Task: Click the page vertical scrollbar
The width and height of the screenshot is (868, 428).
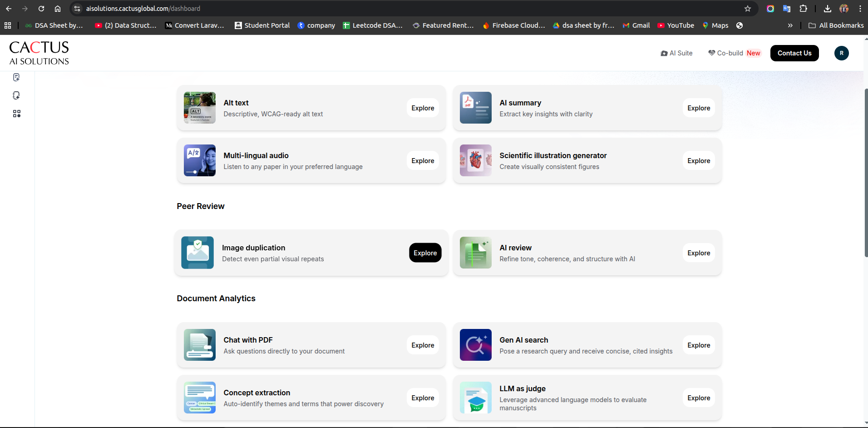Action: click(866, 173)
